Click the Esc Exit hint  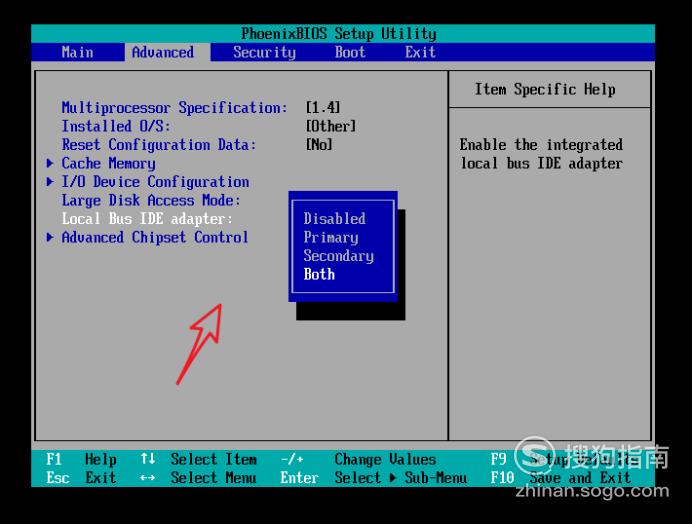[x=81, y=478]
